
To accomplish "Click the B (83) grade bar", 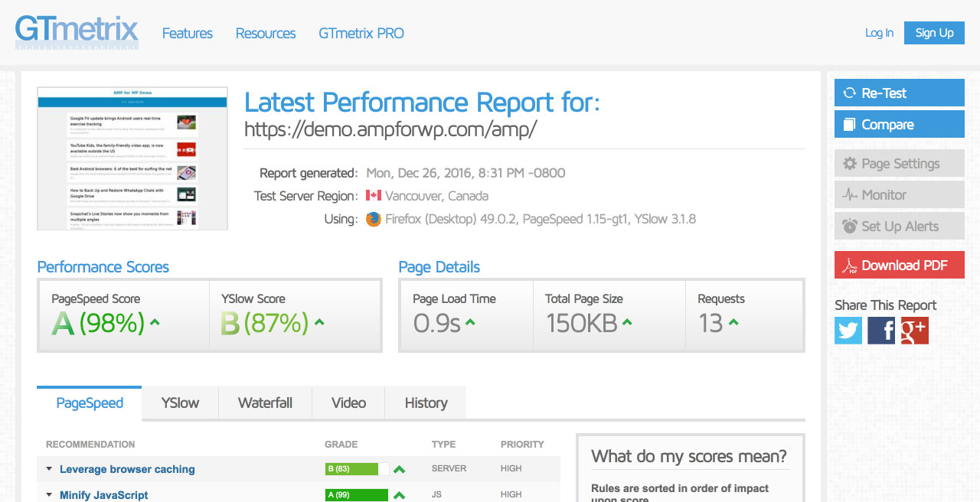I will point(357,469).
